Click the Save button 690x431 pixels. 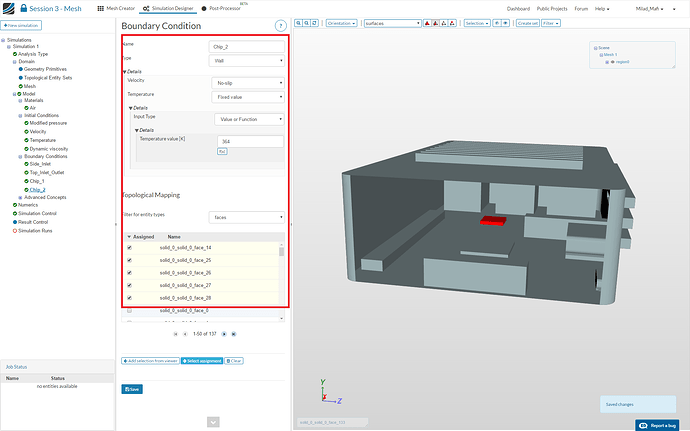[x=132, y=388]
